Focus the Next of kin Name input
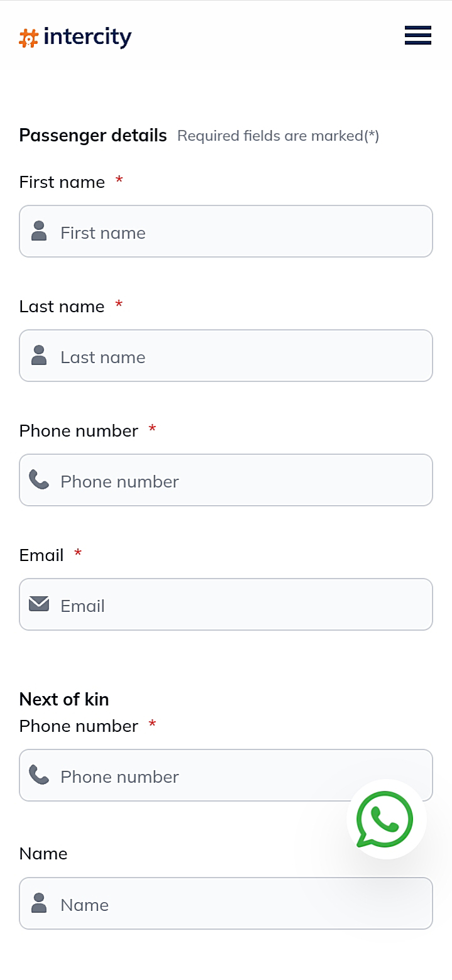The image size is (452, 980). pos(239,904)
